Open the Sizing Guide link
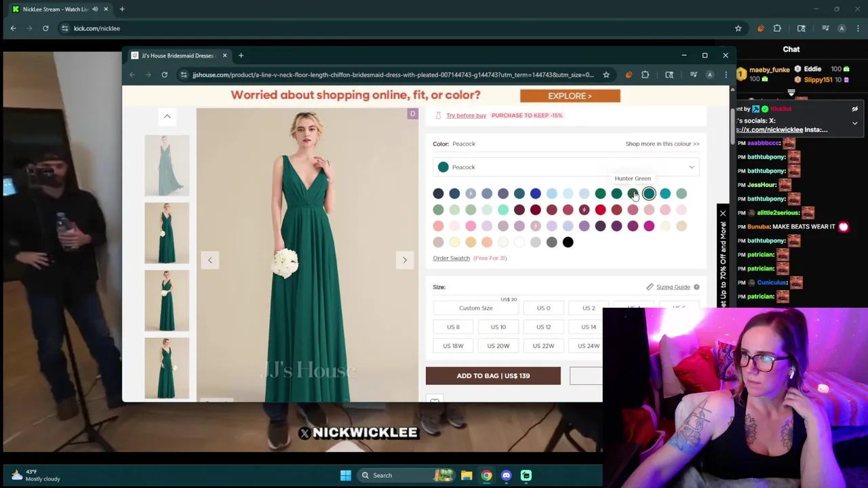Screen dimensions: 868x488 coord(673,287)
